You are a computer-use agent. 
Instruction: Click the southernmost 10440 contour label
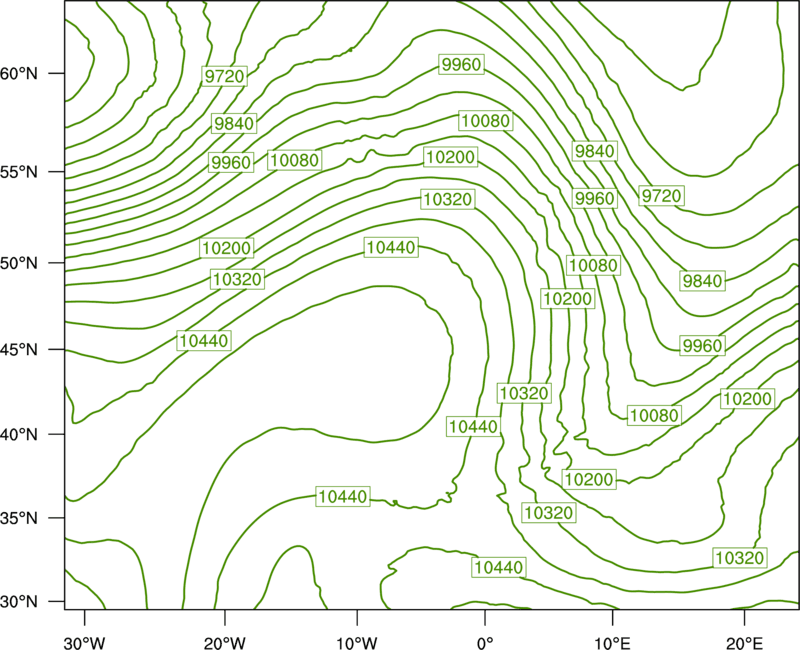tap(498, 567)
